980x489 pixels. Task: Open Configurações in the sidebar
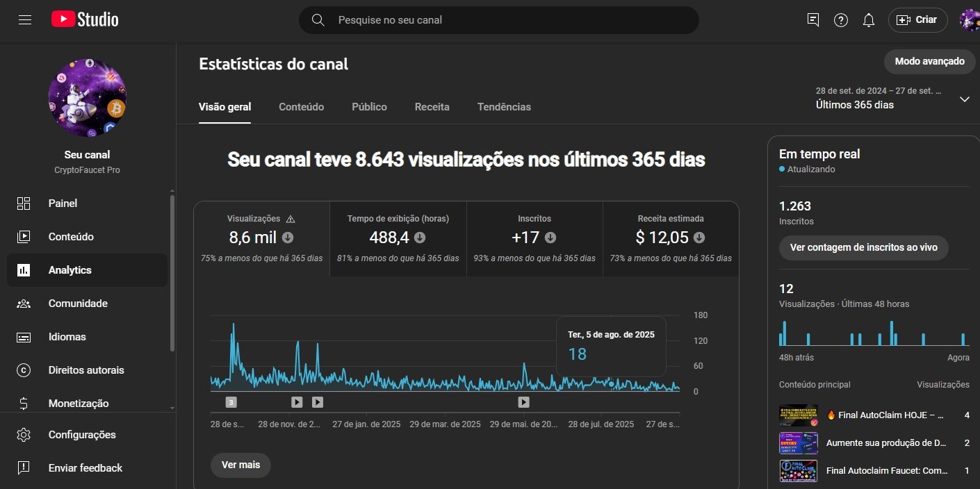(88, 435)
